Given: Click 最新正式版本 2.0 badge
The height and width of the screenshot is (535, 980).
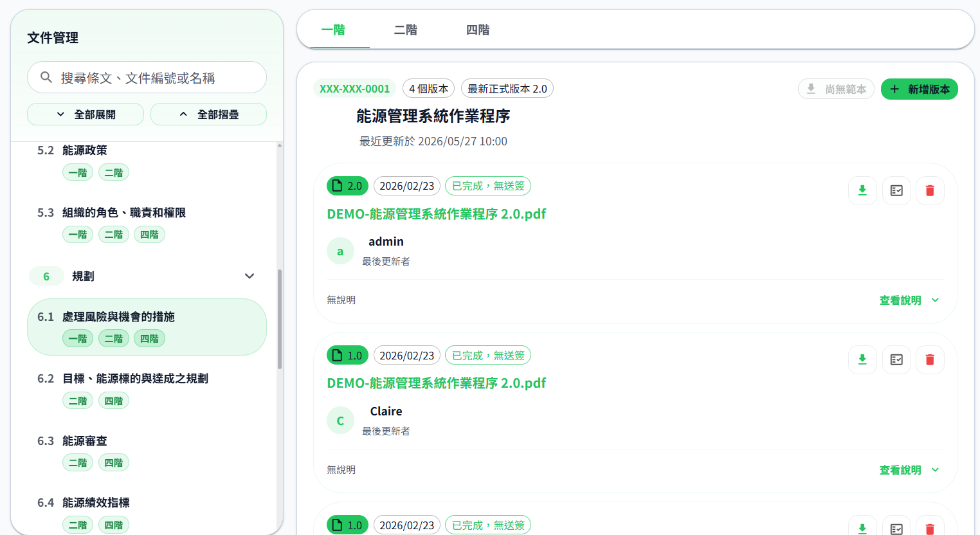Looking at the screenshot, I should 507,89.
